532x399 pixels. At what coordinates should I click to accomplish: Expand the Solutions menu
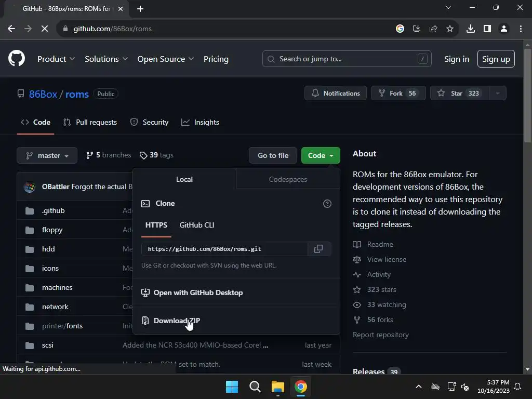(x=106, y=59)
